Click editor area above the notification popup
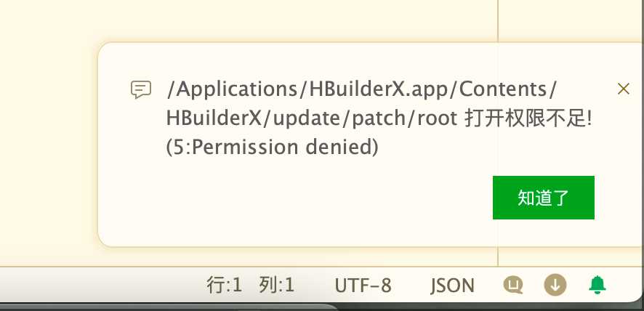The width and height of the screenshot is (644, 311). 288,20
